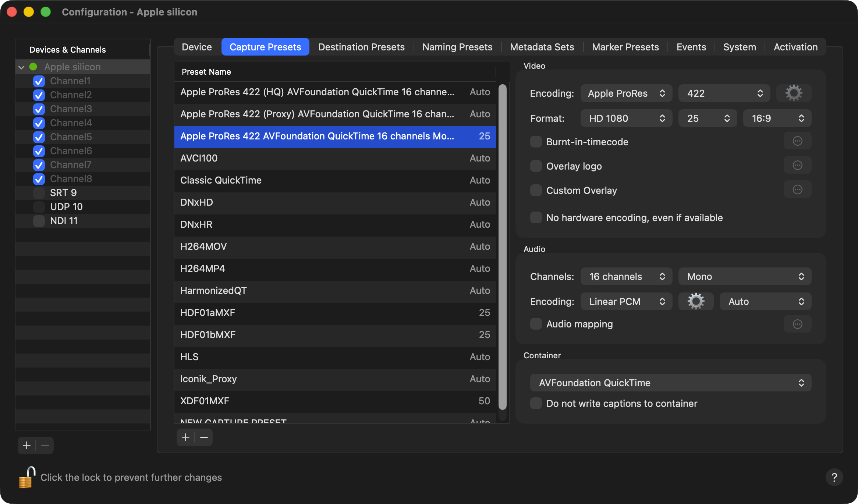Open the 422 ProRes variant dropdown
The height and width of the screenshot is (504, 858).
[724, 93]
